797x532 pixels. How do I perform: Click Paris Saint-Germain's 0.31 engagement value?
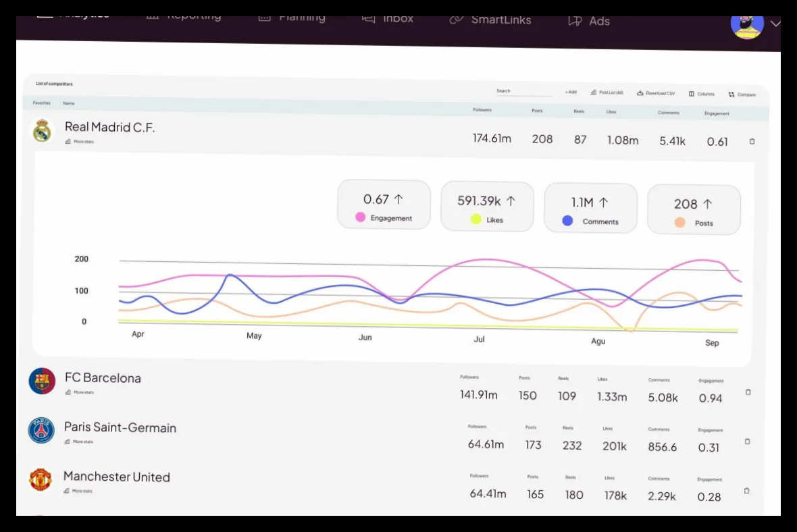(709, 447)
